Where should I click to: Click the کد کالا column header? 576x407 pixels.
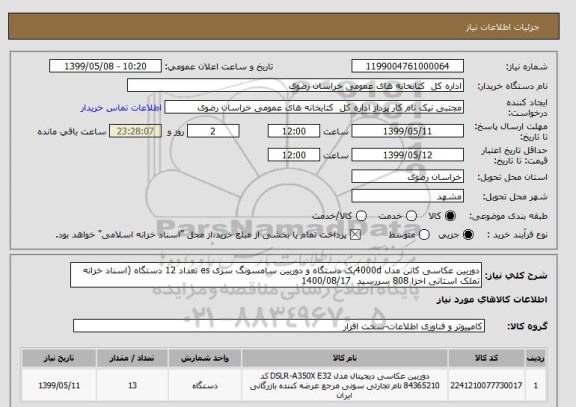coord(486,358)
